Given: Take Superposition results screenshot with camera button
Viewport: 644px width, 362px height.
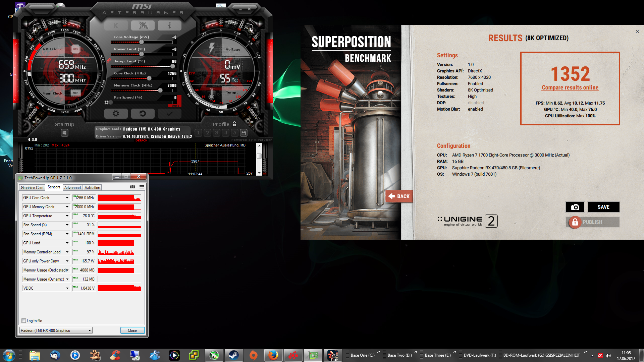Looking at the screenshot, I should tap(575, 207).
